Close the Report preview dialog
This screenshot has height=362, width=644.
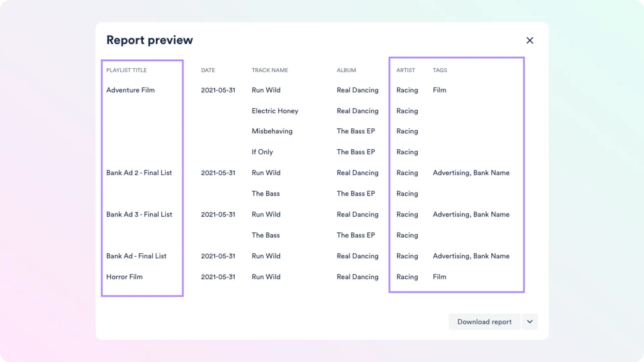pyautogui.click(x=530, y=40)
